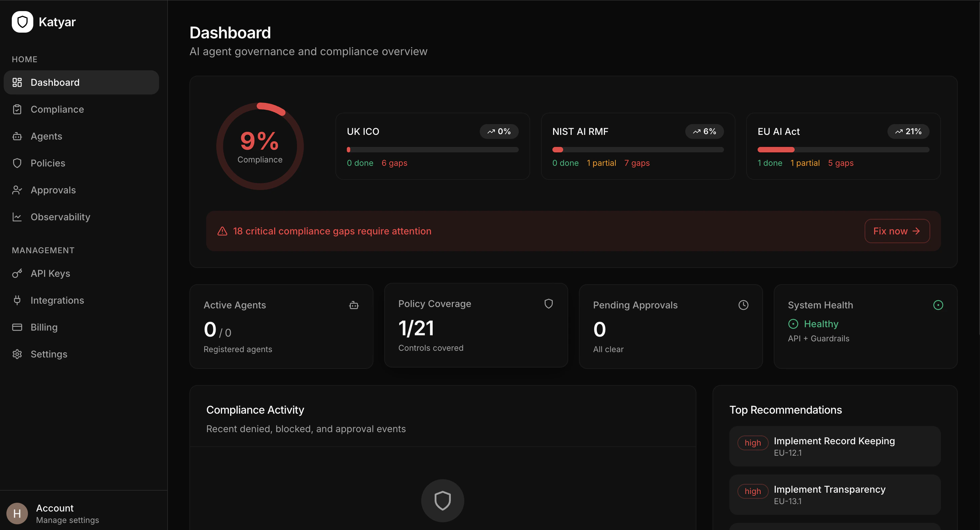Viewport: 980px width, 530px height.
Task: Click the Settings gear icon
Action: [x=17, y=354]
